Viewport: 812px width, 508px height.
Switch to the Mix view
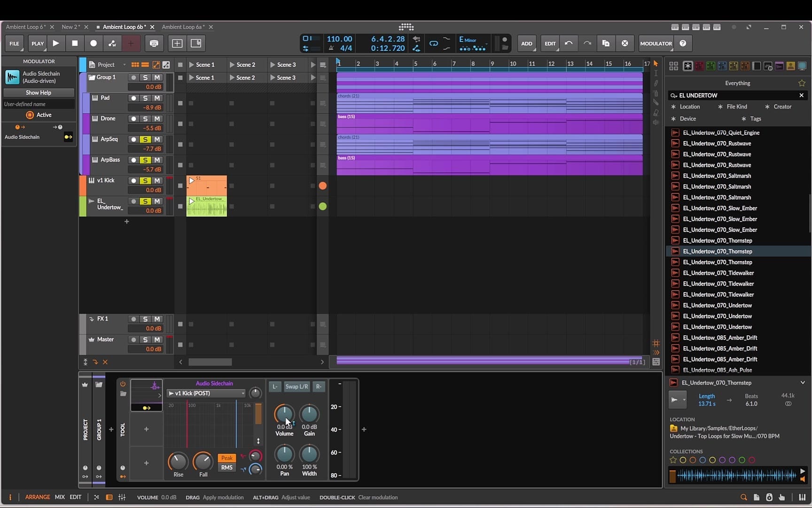click(60, 497)
